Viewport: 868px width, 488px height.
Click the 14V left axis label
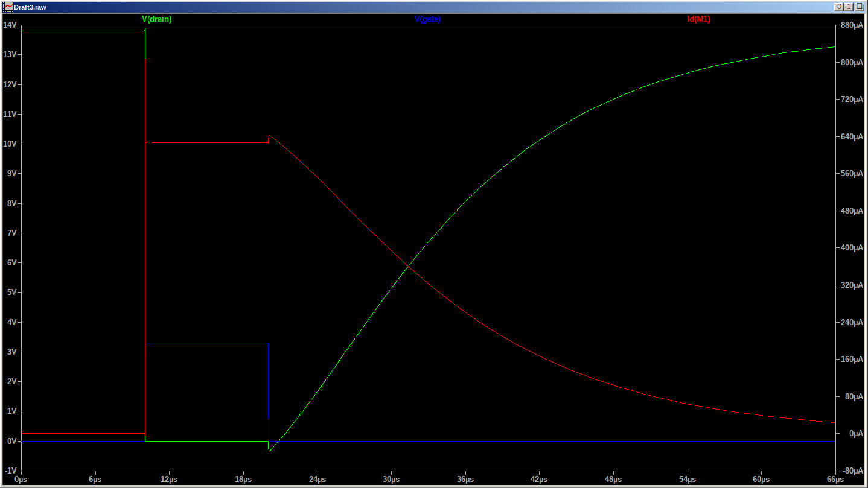coord(10,25)
